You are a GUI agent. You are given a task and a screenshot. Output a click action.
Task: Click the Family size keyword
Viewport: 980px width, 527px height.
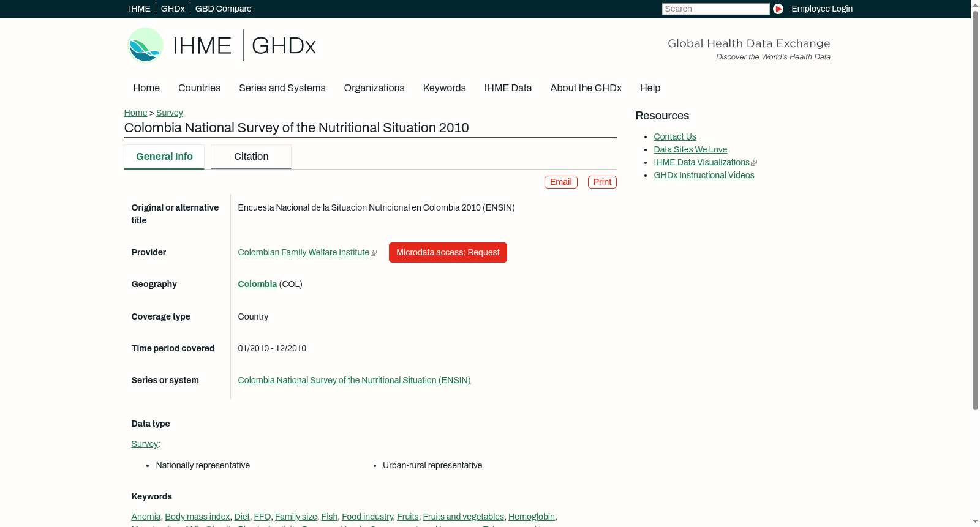coord(296,517)
